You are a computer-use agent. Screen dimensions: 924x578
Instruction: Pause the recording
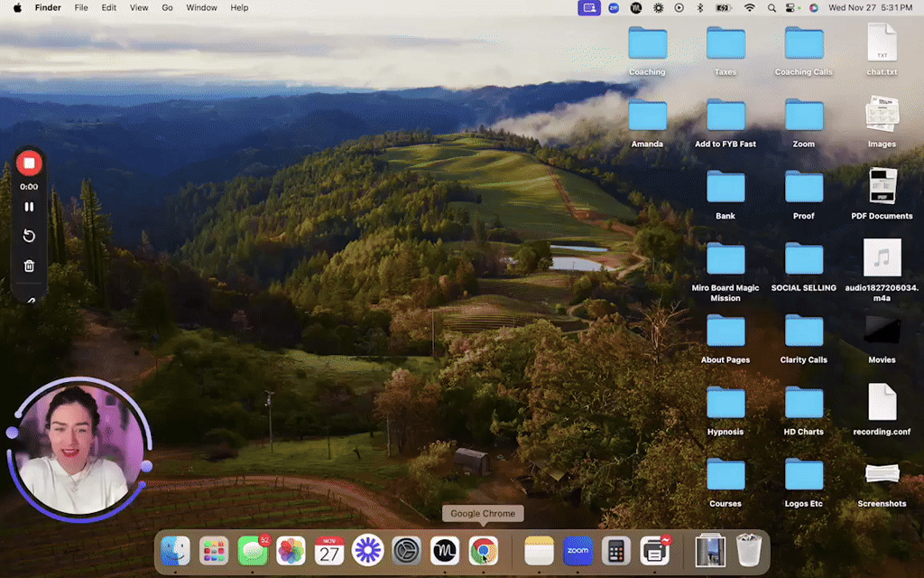pyautogui.click(x=29, y=207)
